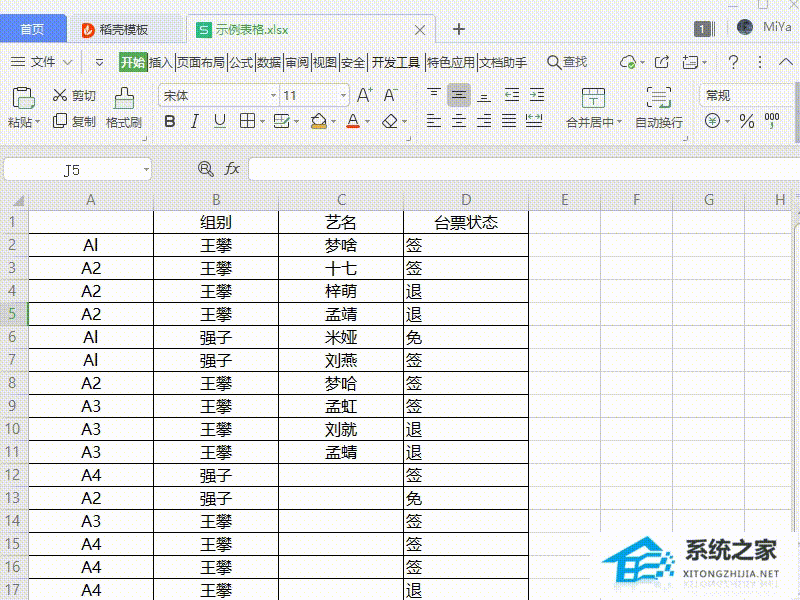Toggle bold formatting

click(169, 121)
